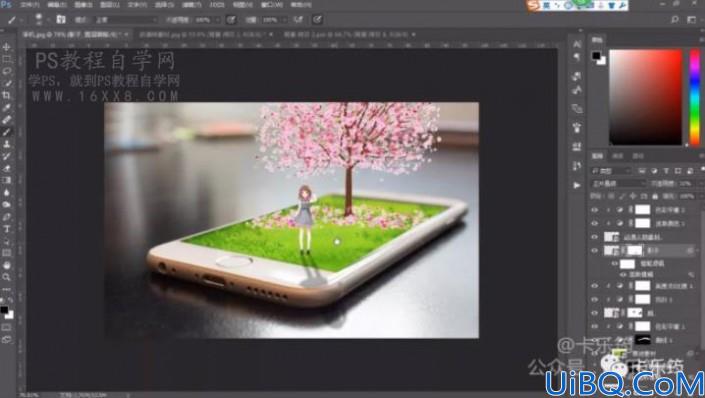Open the Image menu
The image size is (705, 398).
pos(83,5)
